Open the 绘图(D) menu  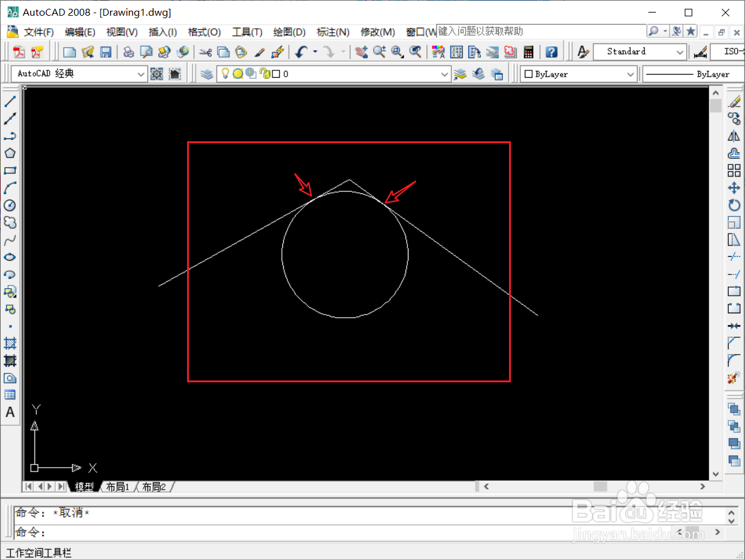(x=289, y=32)
